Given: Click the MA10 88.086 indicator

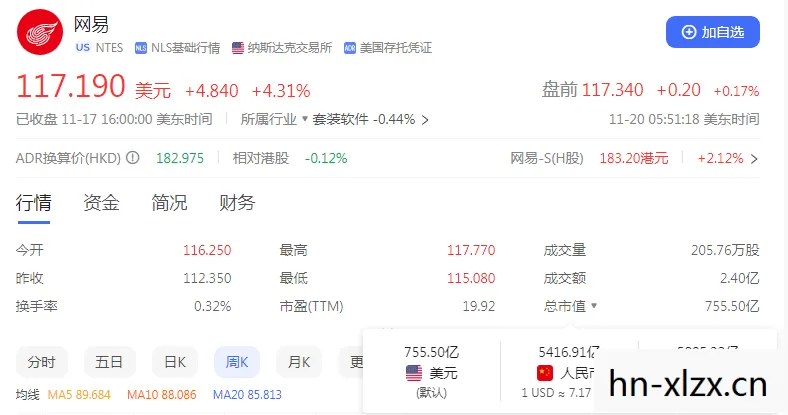Looking at the screenshot, I should coord(161,395).
